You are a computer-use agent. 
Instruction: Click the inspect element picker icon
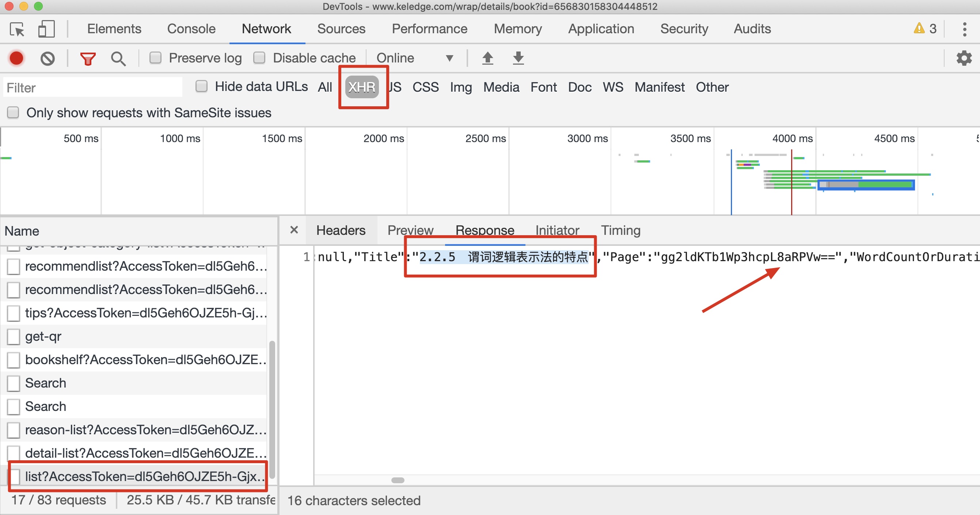(x=17, y=29)
